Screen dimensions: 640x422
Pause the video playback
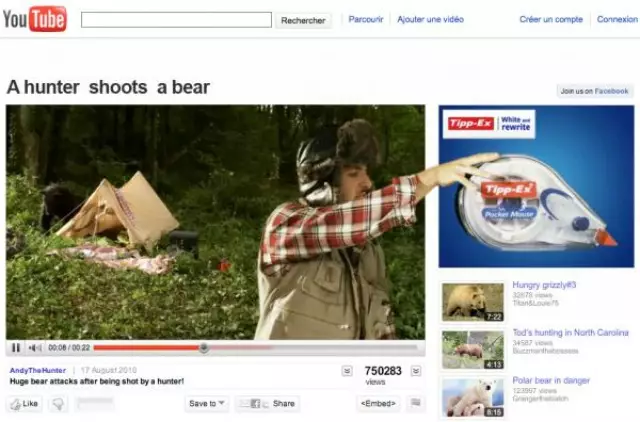click(16, 348)
